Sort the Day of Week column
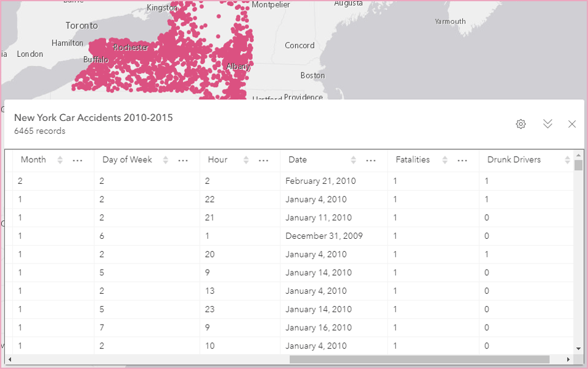 tap(165, 160)
